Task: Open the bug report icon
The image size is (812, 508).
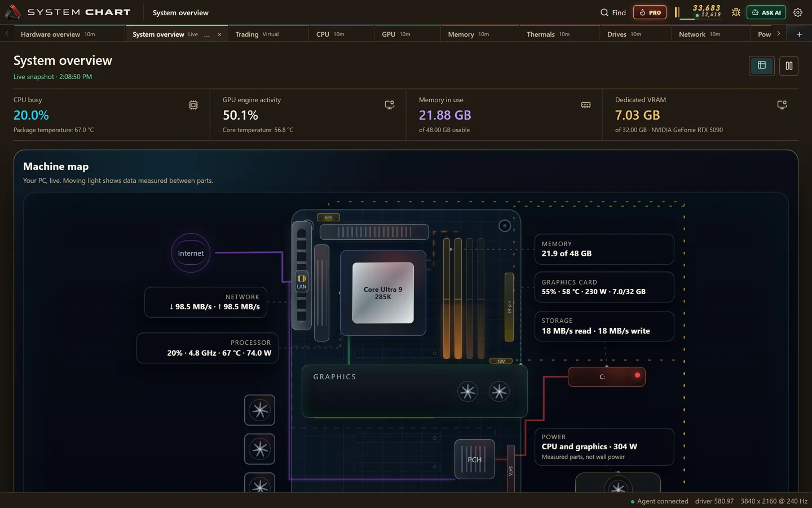Action: pos(736,12)
